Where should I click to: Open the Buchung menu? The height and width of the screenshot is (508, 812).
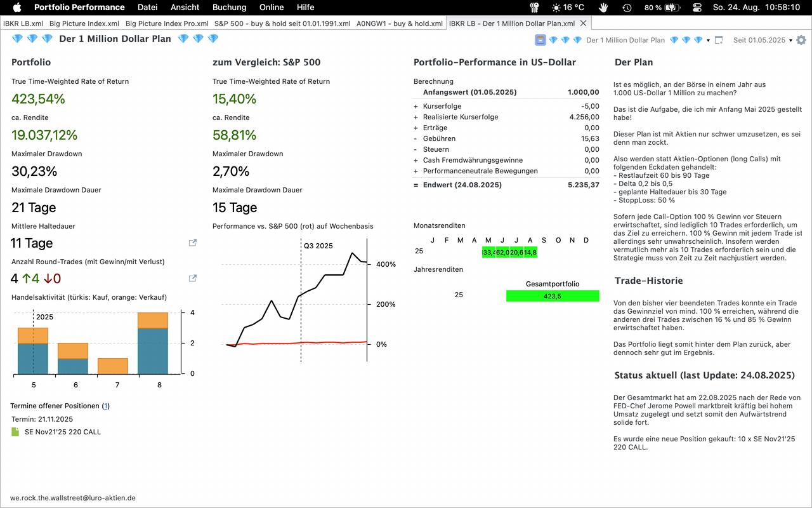click(229, 8)
